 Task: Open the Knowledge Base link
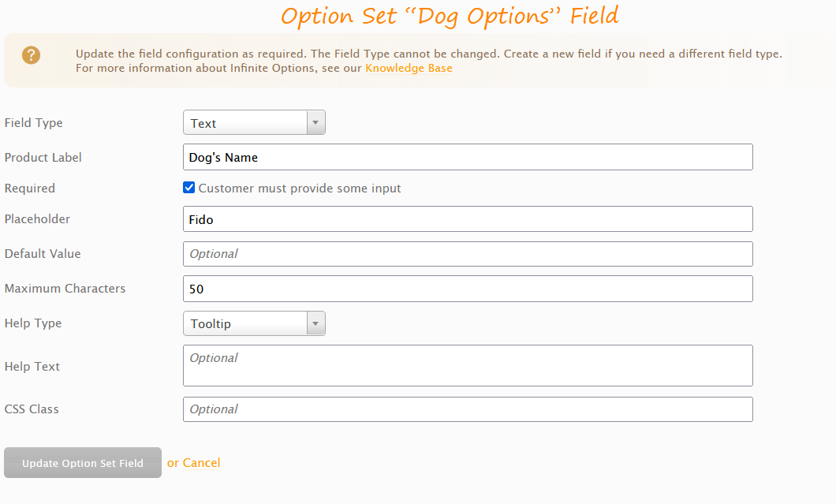click(x=409, y=69)
